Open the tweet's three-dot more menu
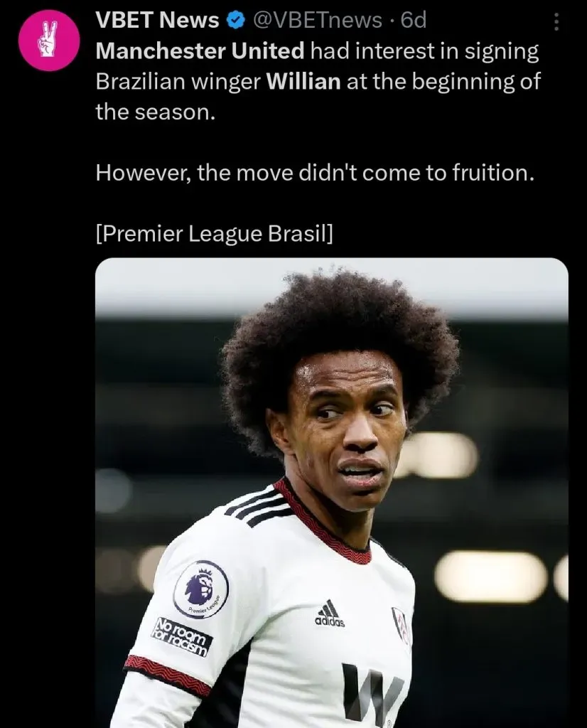 pos(556,21)
